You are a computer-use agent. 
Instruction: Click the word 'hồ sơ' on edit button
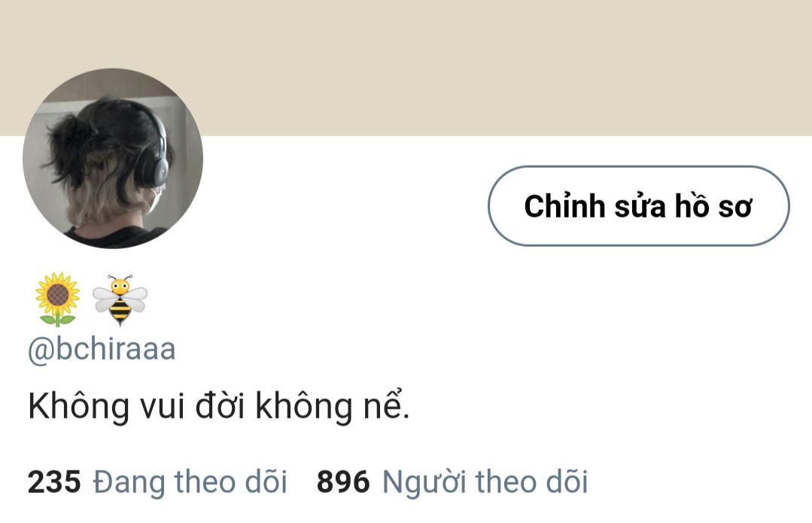point(713,206)
